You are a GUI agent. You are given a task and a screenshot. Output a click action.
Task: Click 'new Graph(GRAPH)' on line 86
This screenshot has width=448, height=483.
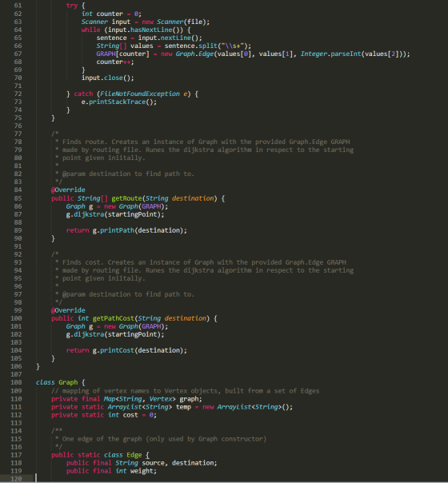click(136, 206)
